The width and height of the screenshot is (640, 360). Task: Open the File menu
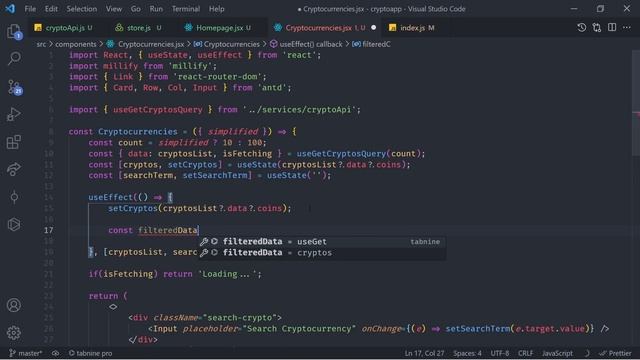30,9
